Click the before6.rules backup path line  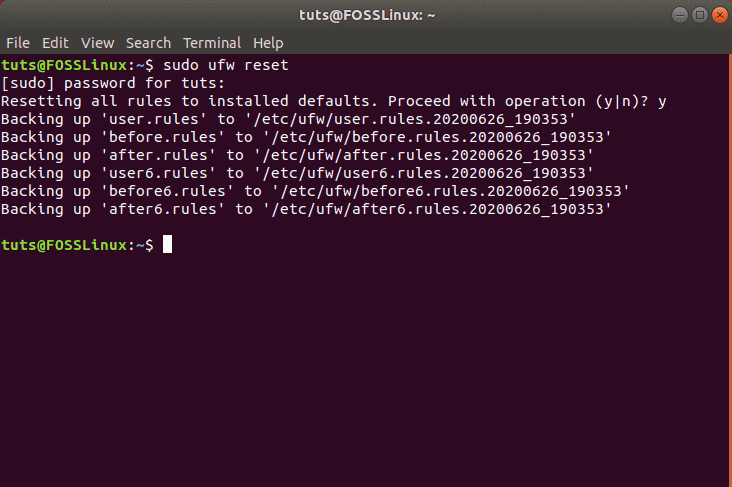316,191
